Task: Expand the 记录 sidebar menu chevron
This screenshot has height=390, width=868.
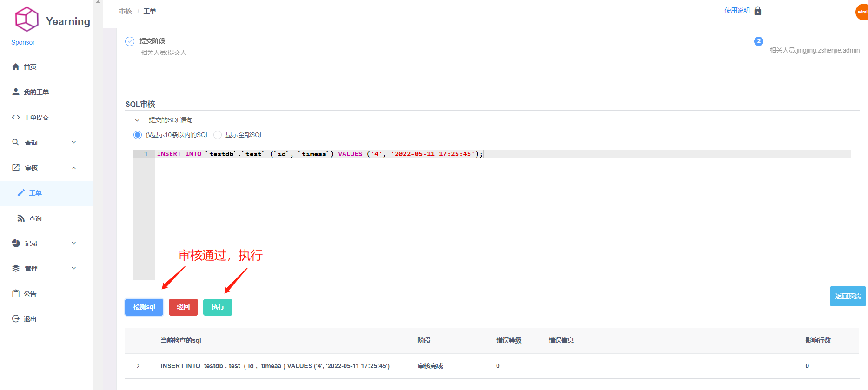Action: 74,244
